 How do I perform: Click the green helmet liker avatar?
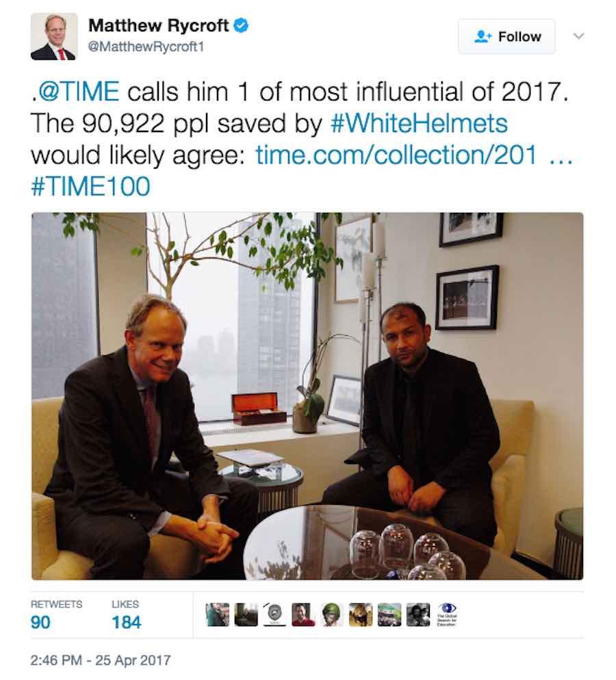tap(332, 614)
